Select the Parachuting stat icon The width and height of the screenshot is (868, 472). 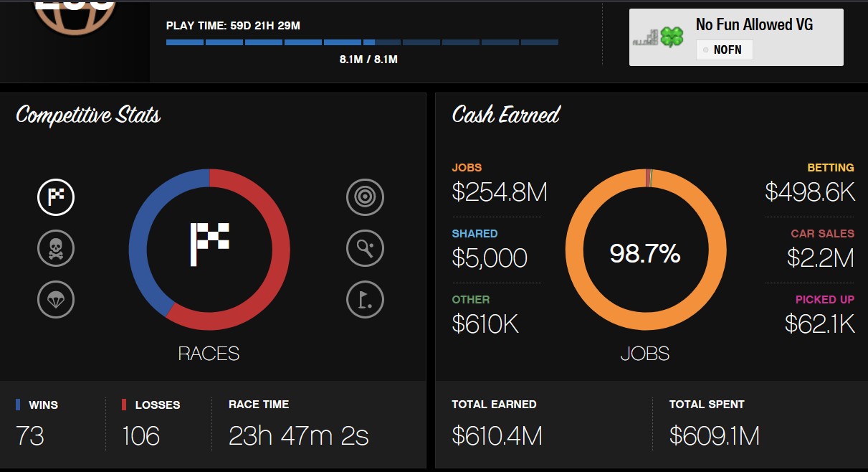[56, 299]
